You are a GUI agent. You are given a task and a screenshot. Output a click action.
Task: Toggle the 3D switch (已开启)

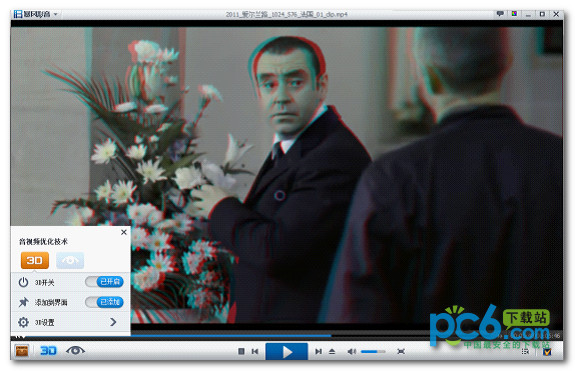[104, 282]
